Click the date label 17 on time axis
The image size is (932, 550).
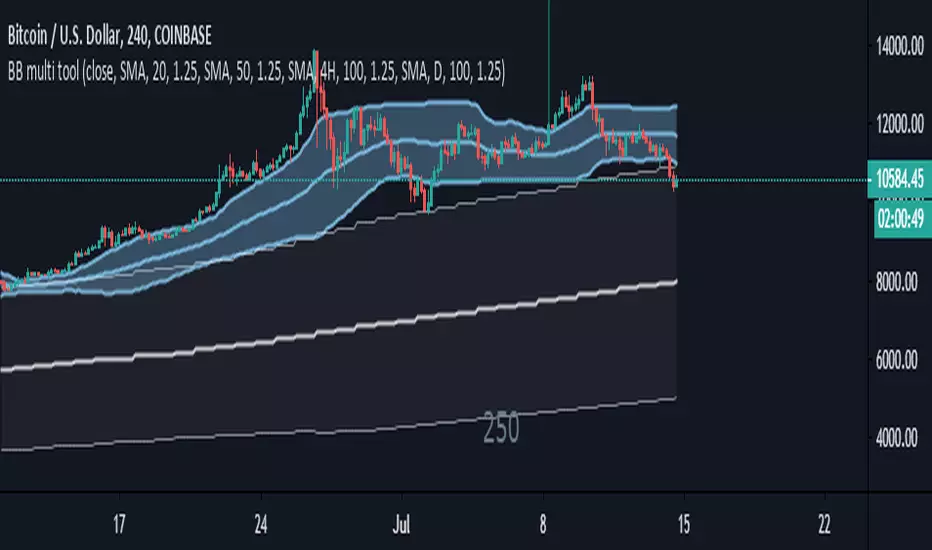coord(119,524)
